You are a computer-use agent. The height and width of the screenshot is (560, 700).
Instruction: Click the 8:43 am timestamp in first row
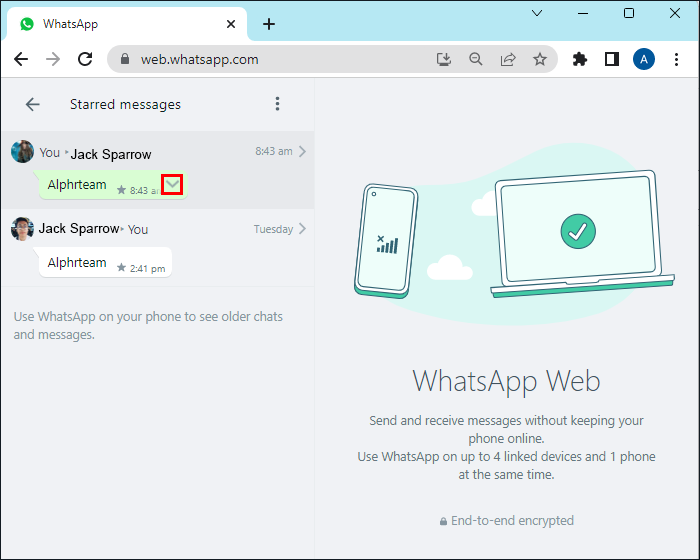[x=274, y=151]
